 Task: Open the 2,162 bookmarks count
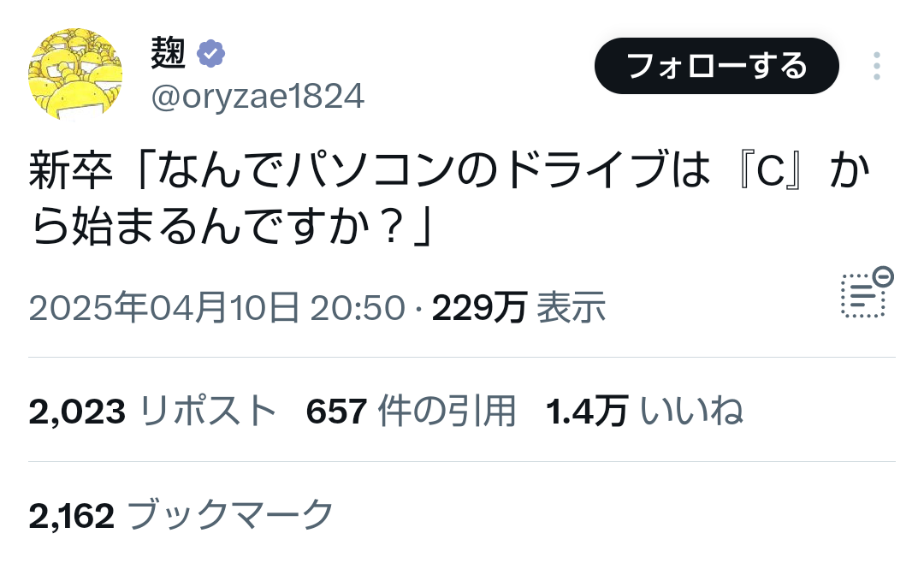(x=71, y=516)
